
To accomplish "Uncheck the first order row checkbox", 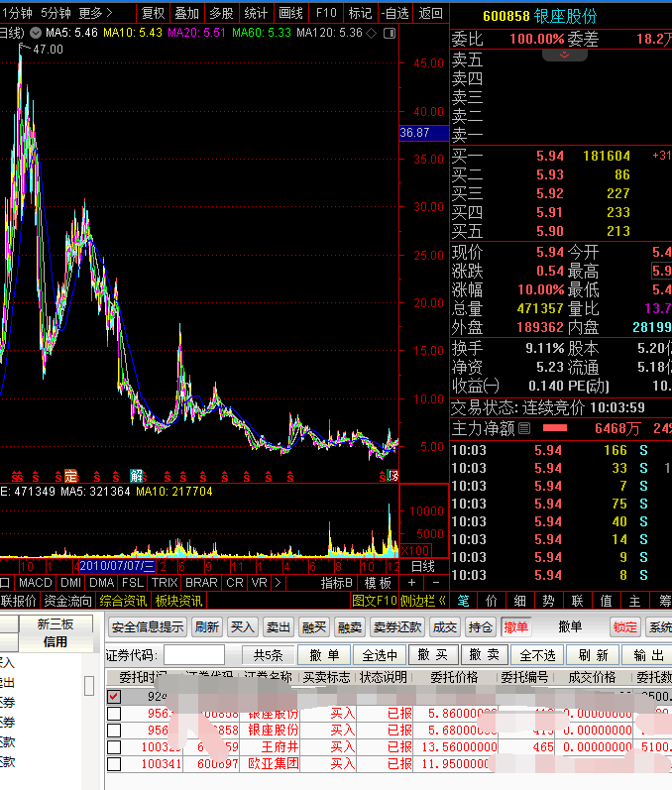I will pyautogui.click(x=114, y=696).
